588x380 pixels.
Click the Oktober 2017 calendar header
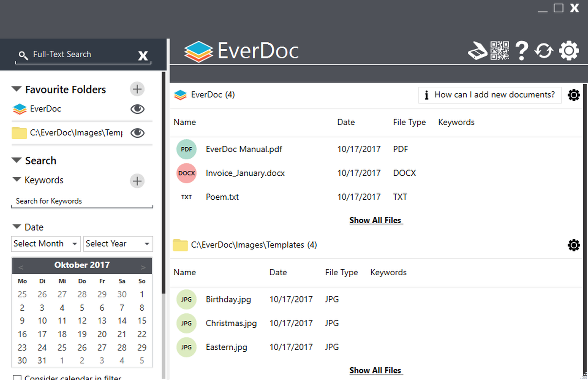point(82,265)
